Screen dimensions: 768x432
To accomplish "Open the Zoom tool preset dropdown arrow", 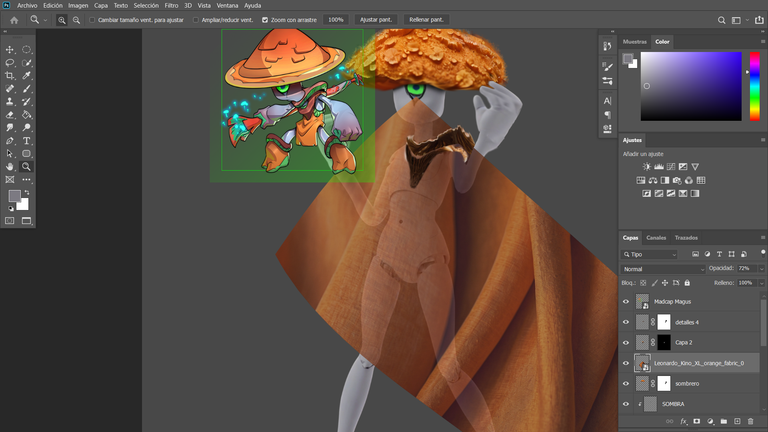I will [45, 20].
